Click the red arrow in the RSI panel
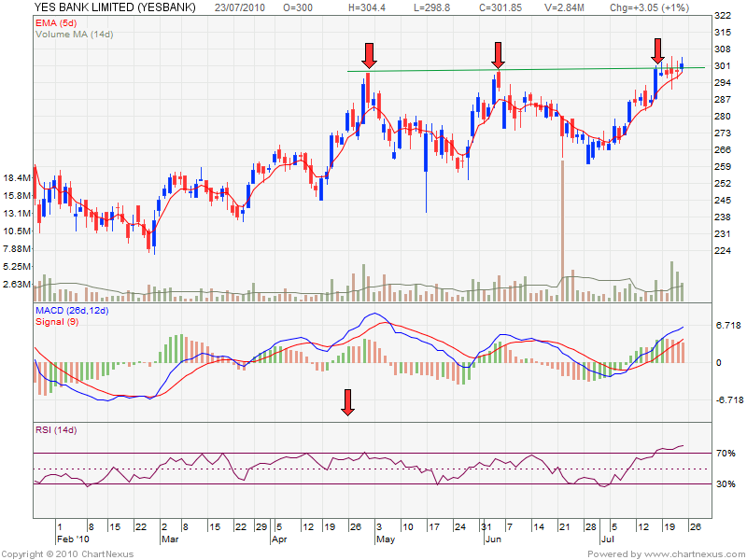Screen dimensions: 747x560 [348, 402]
